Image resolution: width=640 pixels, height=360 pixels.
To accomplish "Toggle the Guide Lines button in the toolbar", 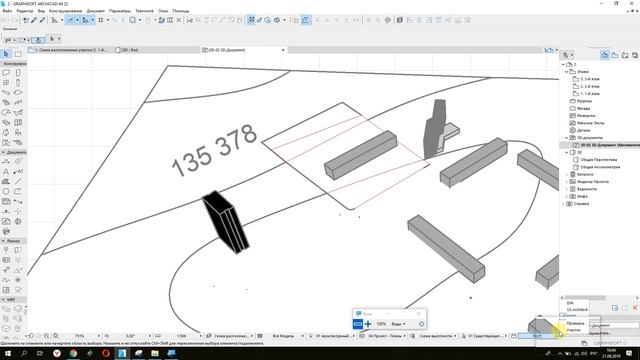I will (x=71, y=20).
